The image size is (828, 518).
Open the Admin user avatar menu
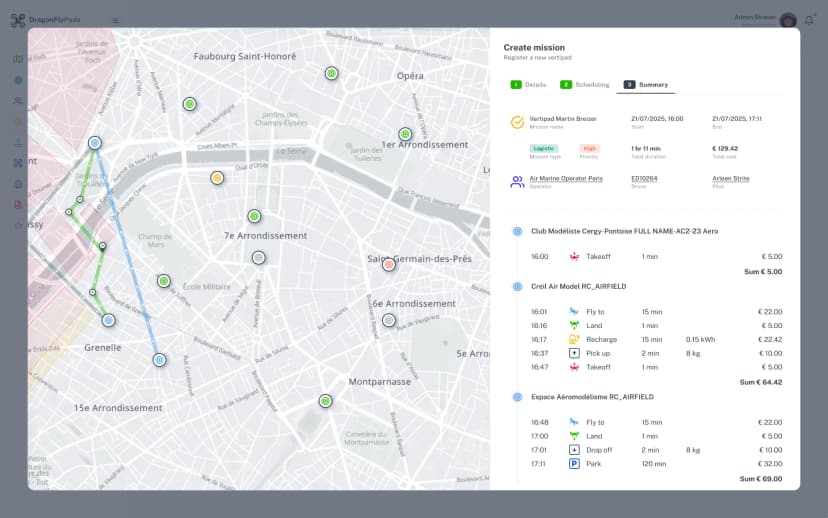point(788,20)
